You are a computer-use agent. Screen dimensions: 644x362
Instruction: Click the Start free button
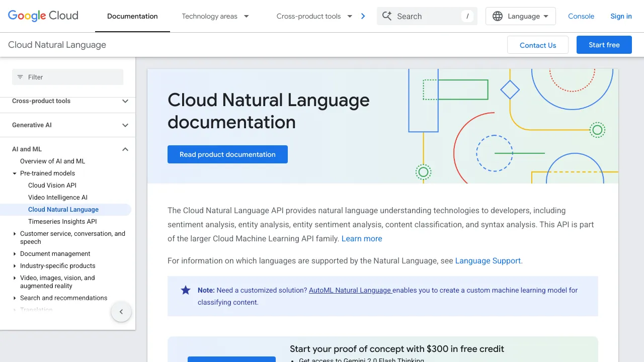(x=604, y=45)
